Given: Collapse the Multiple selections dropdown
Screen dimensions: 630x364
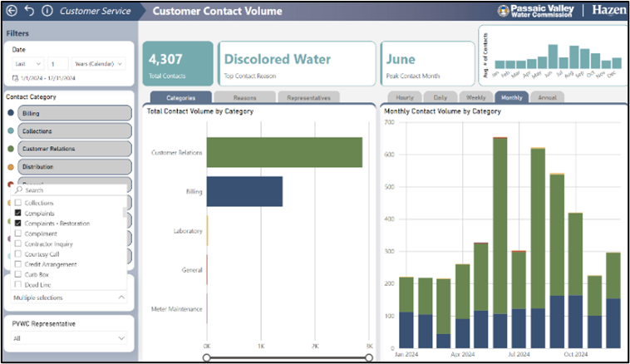Looking at the screenshot, I should click(121, 297).
